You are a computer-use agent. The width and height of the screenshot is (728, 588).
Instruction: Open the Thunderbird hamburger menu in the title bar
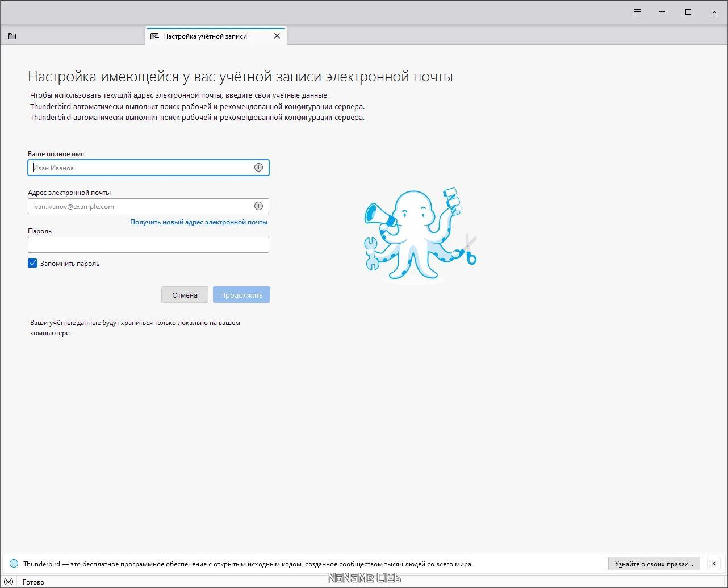637,12
